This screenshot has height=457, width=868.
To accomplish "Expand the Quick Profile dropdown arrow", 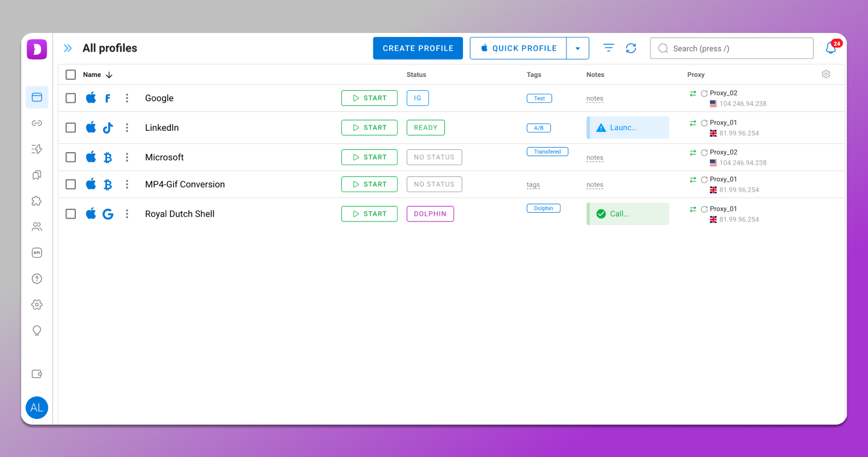I will pyautogui.click(x=578, y=49).
